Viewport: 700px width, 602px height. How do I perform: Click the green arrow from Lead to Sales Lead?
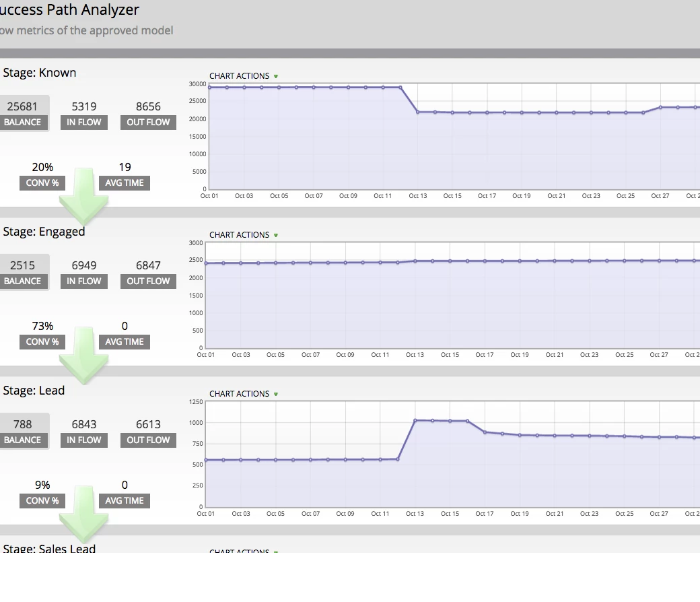pyautogui.click(x=83, y=514)
